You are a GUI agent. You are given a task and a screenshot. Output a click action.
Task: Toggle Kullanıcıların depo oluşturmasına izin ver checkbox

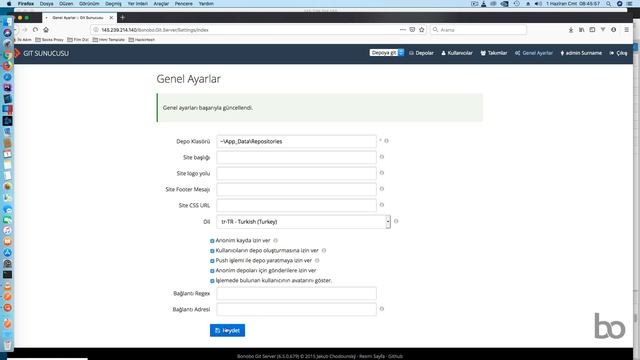point(212,251)
